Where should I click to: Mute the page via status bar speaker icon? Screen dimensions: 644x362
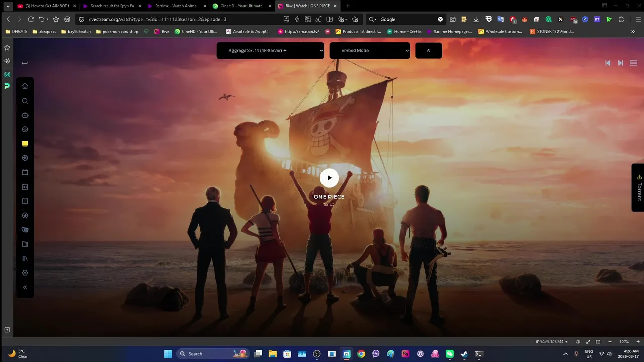578,342
